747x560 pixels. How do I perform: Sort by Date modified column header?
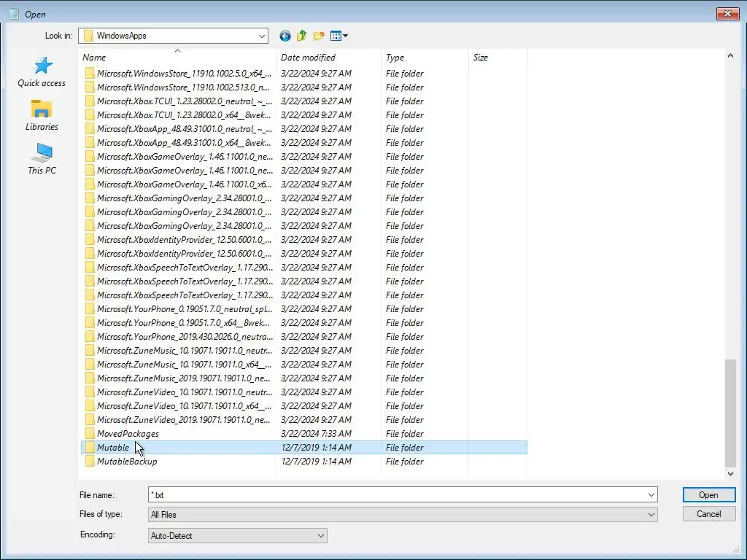tap(329, 57)
